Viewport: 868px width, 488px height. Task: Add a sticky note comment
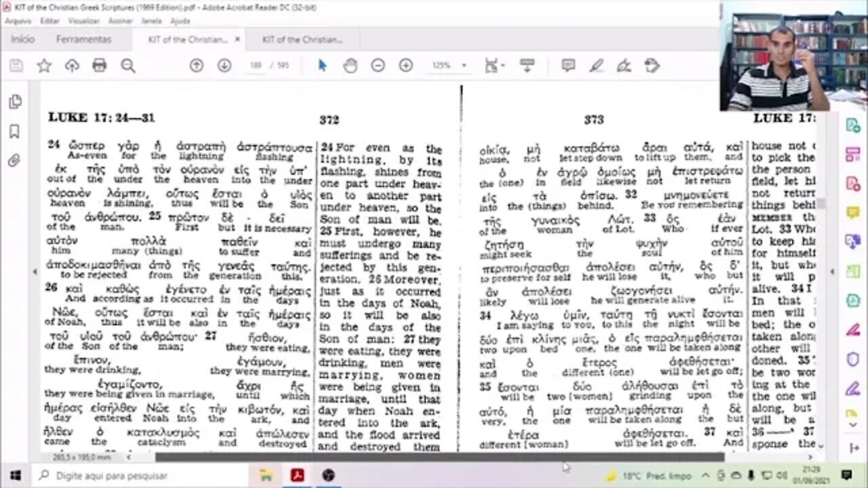click(x=568, y=66)
